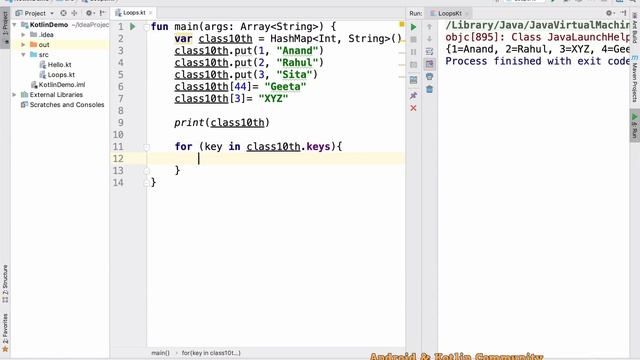The image size is (640, 360).
Task: Open the 7: Structure side tab
Action: click(x=5, y=283)
